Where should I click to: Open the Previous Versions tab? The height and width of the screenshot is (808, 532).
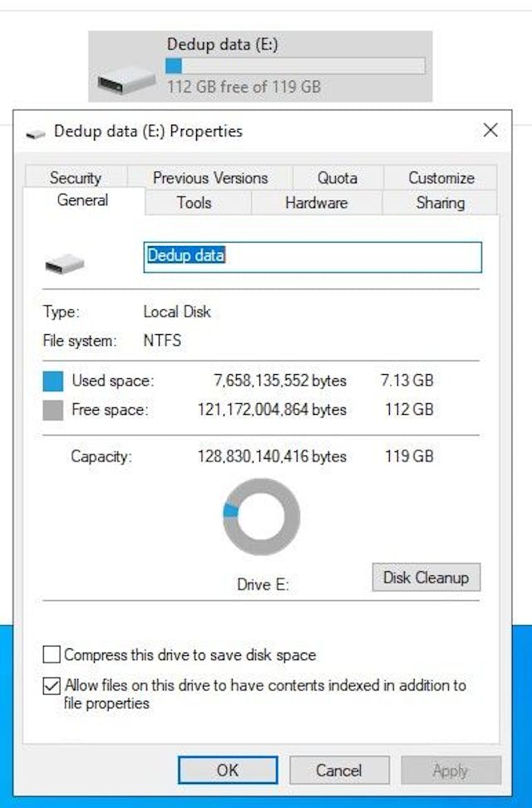(209, 178)
